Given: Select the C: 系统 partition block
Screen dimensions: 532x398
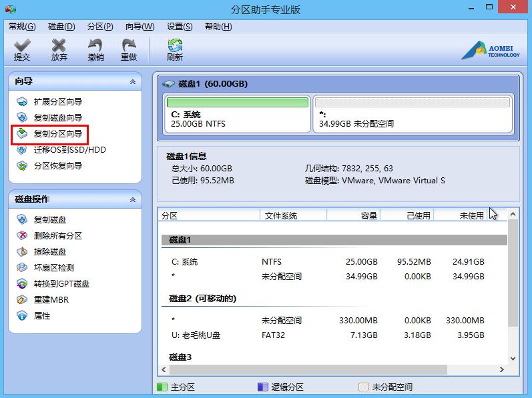Looking at the screenshot, I should coord(237,113).
